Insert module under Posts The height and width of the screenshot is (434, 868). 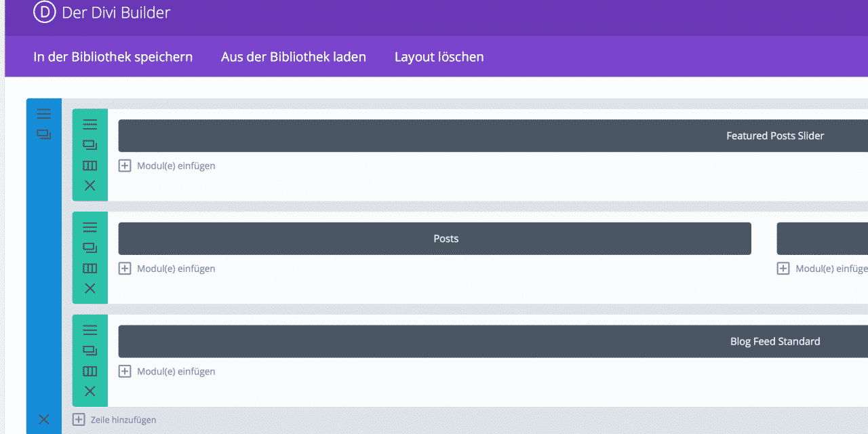[x=167, y=269]
